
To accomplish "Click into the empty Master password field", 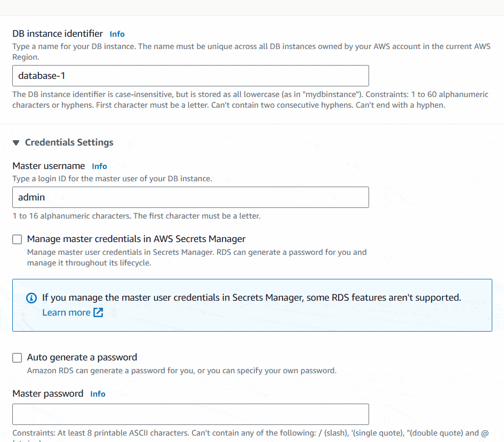I will [190, 414].
